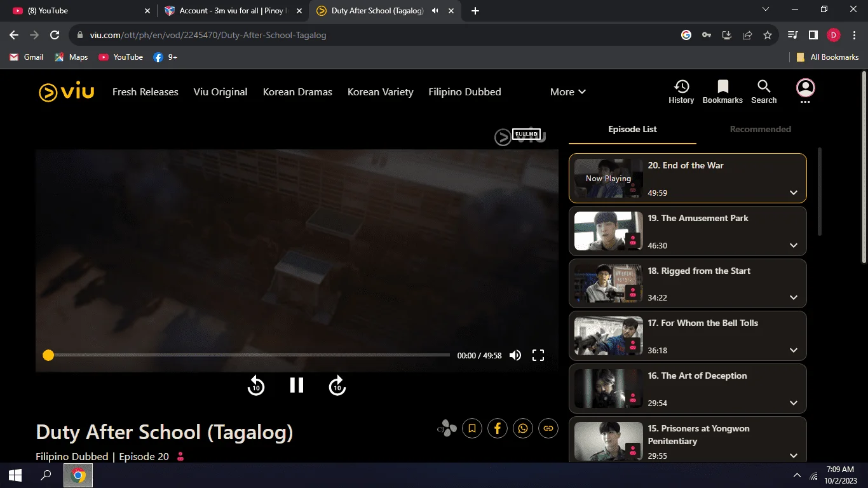Mute the video volume speaker icon
The width and height of the screenshot is (868, 488).
(515, 355)
